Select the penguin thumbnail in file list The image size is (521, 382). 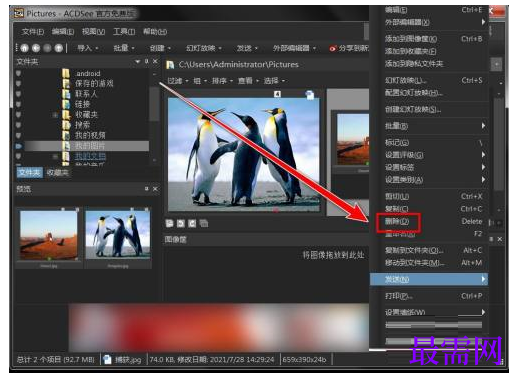244,154
